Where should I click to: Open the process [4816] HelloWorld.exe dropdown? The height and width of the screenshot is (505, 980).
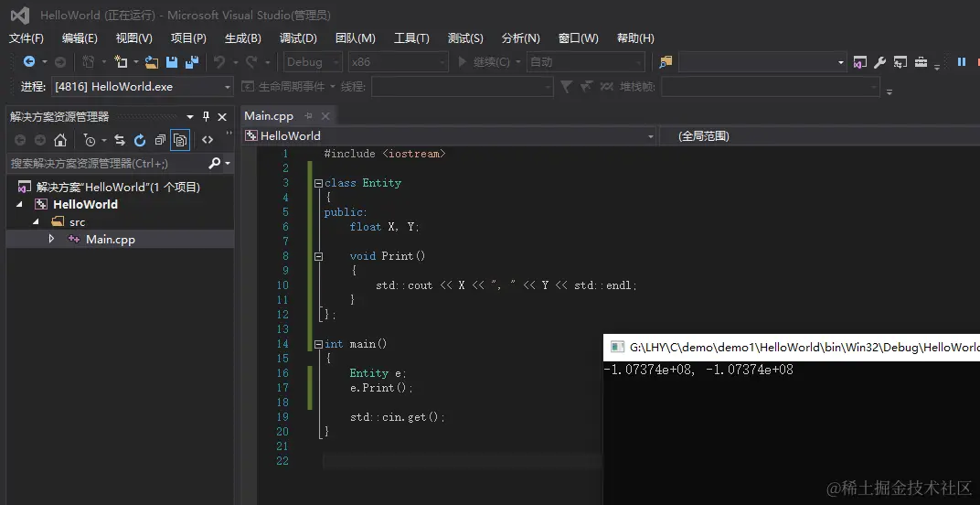[143, 86]
